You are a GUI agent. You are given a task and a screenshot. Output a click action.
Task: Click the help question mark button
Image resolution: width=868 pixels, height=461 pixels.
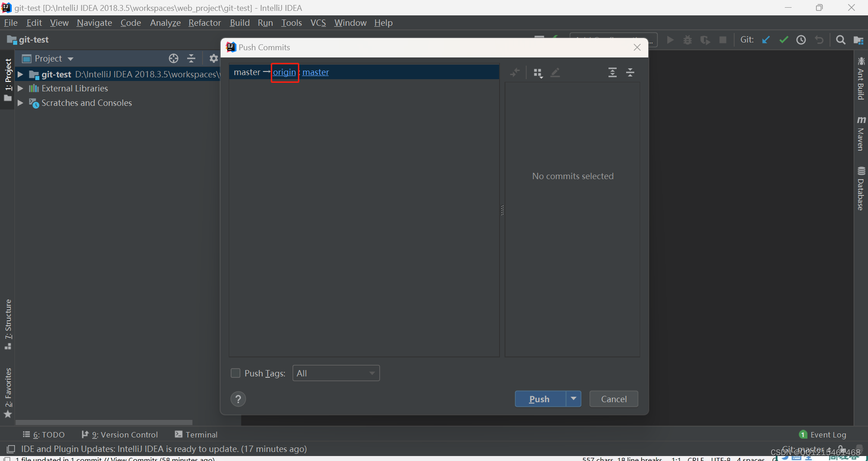point(238,399)
